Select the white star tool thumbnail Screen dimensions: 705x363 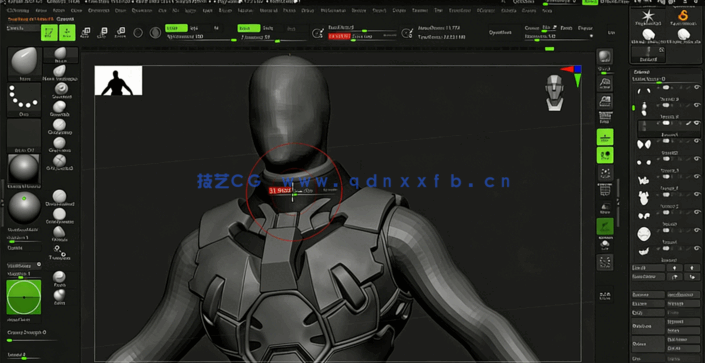(648, 17)
